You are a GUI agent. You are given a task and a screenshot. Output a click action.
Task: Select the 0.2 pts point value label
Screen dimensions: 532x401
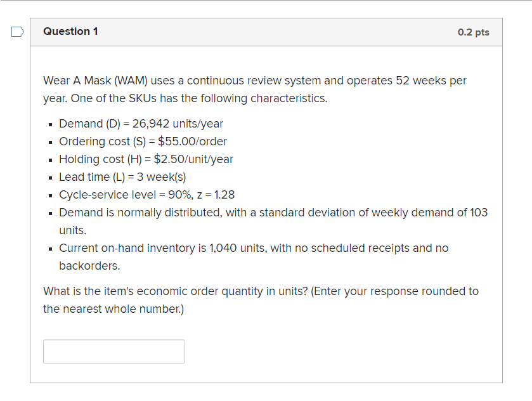[x=473, y=32]
